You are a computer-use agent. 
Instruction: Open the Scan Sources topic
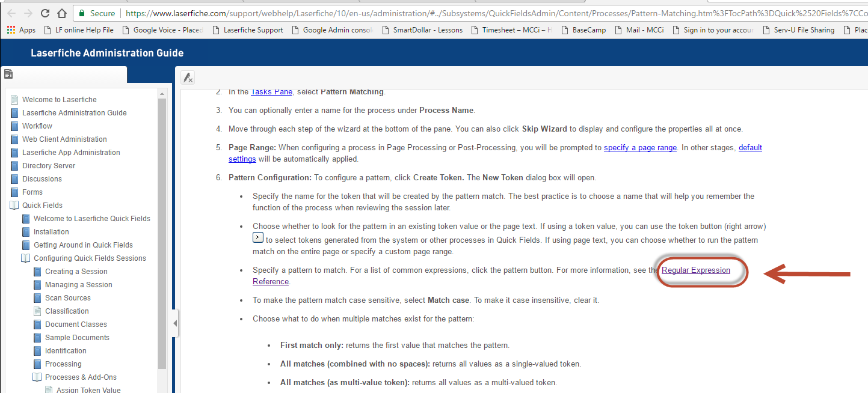click(x=68, y=298)
